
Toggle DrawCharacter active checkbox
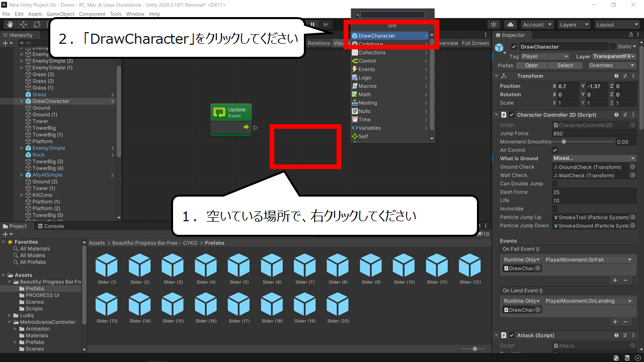pyautogui.click(x=514, y=47)
